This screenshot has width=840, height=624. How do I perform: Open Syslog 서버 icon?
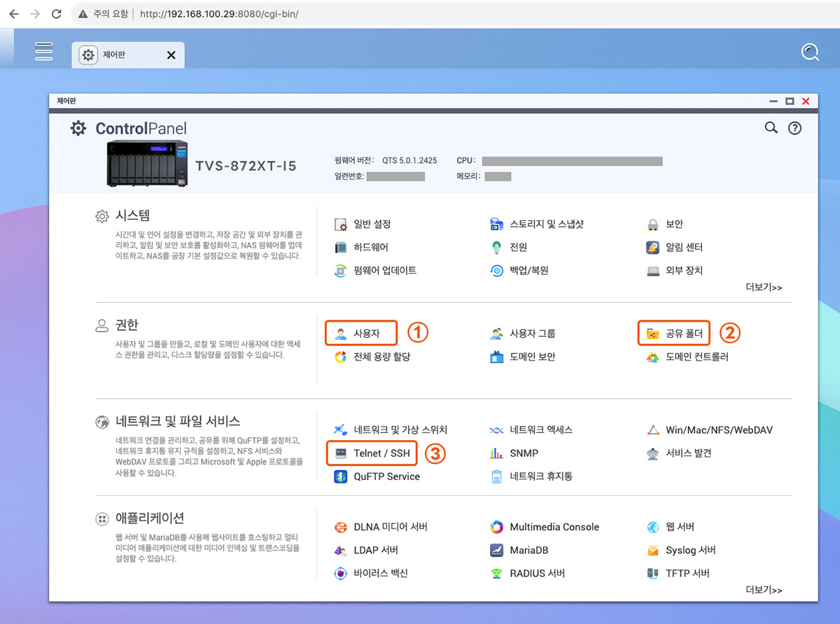coord(653,551)
